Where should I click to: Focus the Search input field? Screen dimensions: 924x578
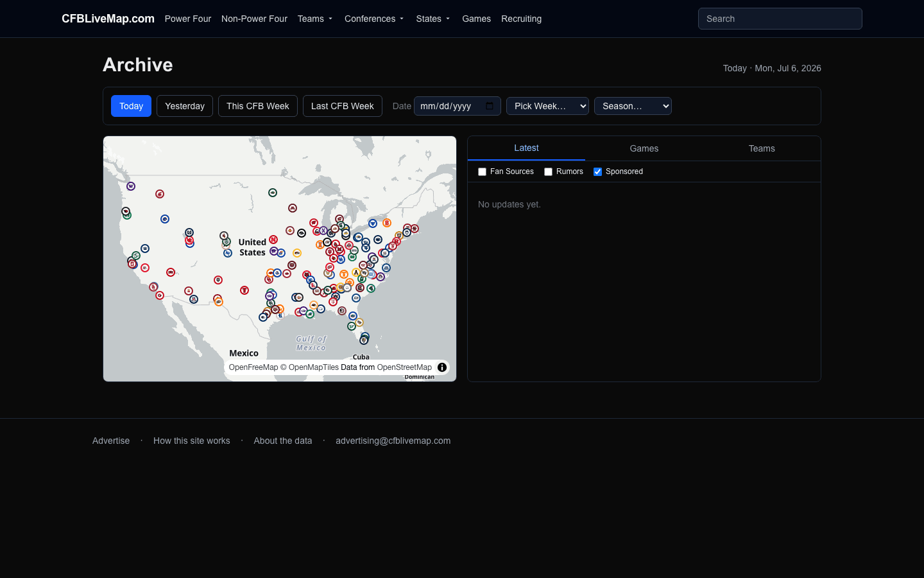780,19
